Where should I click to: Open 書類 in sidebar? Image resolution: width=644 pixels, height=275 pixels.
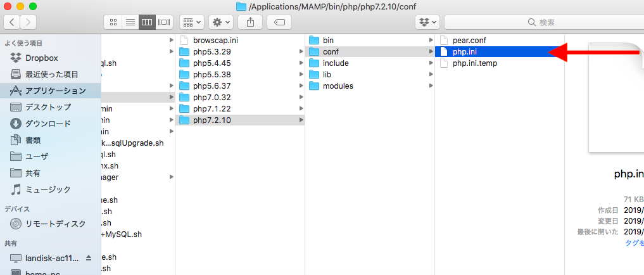coord(50,140)
